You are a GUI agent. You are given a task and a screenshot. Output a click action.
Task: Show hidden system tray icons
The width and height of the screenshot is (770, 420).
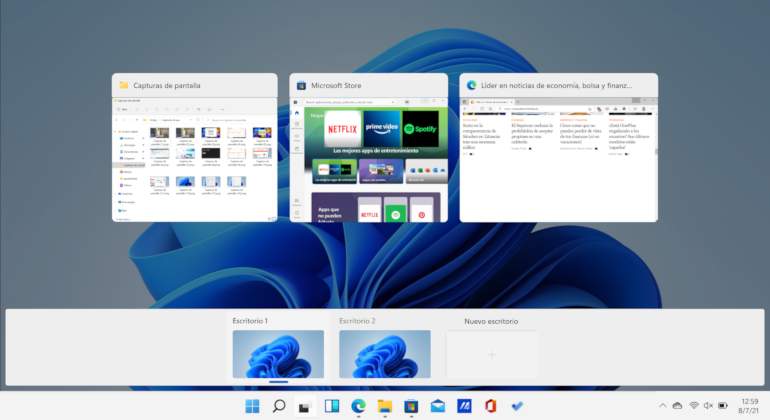[662, 406]
